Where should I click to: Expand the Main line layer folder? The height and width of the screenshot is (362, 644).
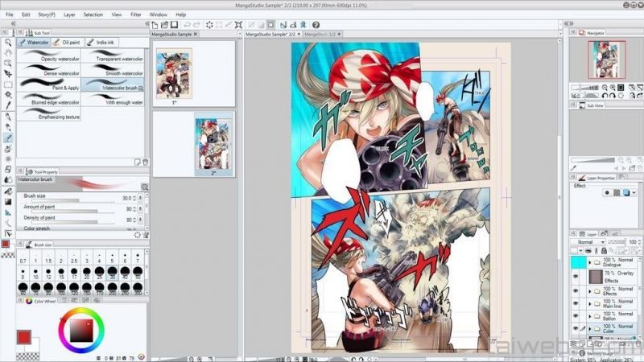pyautogui.click(x=590, y=304)
